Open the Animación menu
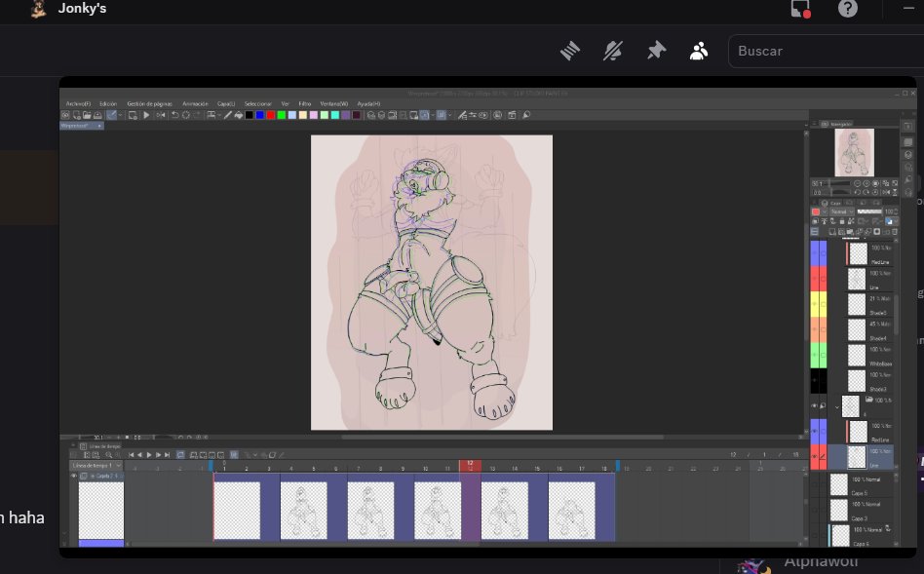Screen dimensions: 924x574 pos(195,103)
